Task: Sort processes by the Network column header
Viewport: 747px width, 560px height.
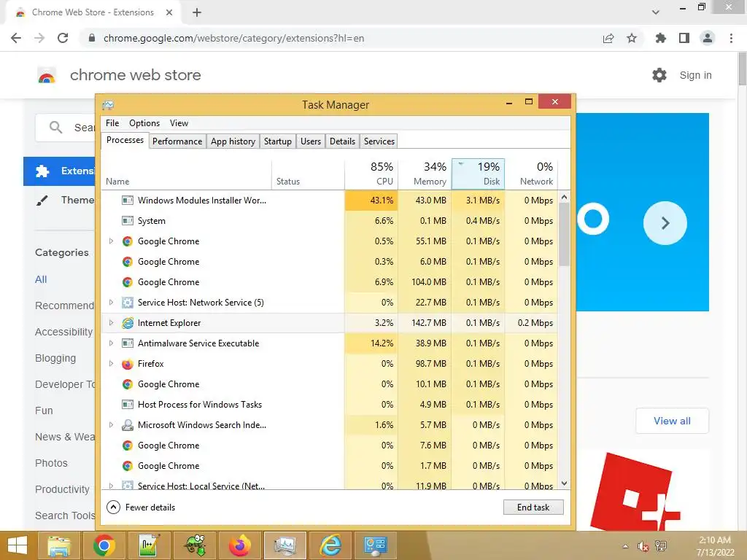Action: coord(531,174)
